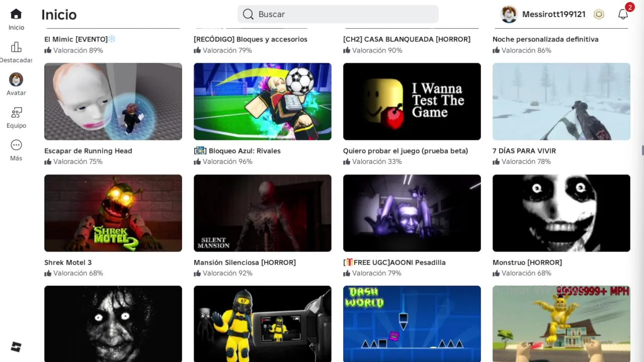Click the search magnifier icon
The height and width of the screenshot is (362, 644).
point(248,14)
